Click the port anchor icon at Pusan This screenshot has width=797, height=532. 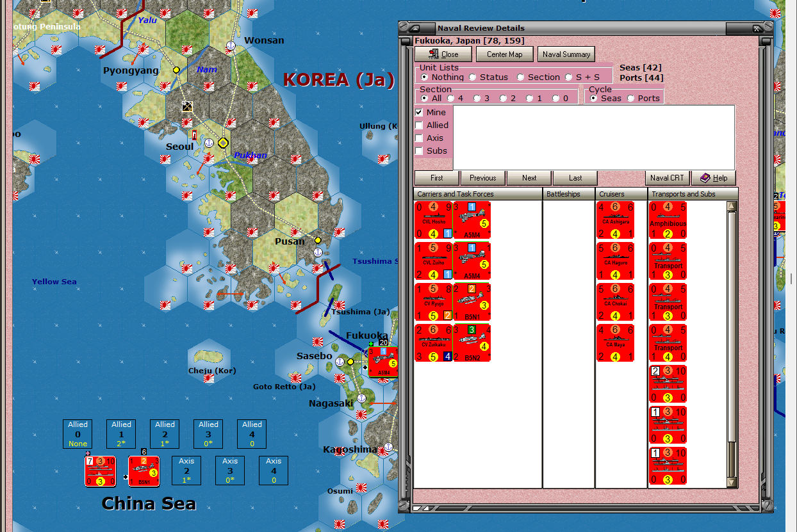point(318,253)
